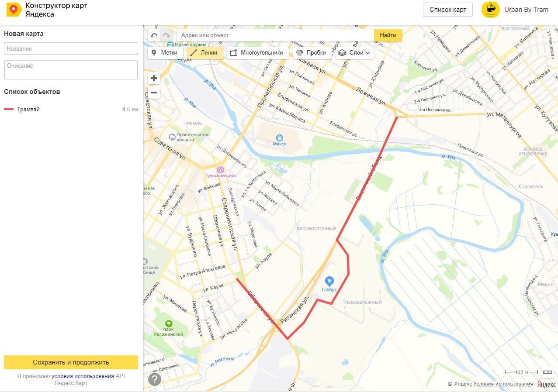This screenshot has height=392, width=558.
Task: Click the Глобус shopping cart marker
Action: (329, 281)
